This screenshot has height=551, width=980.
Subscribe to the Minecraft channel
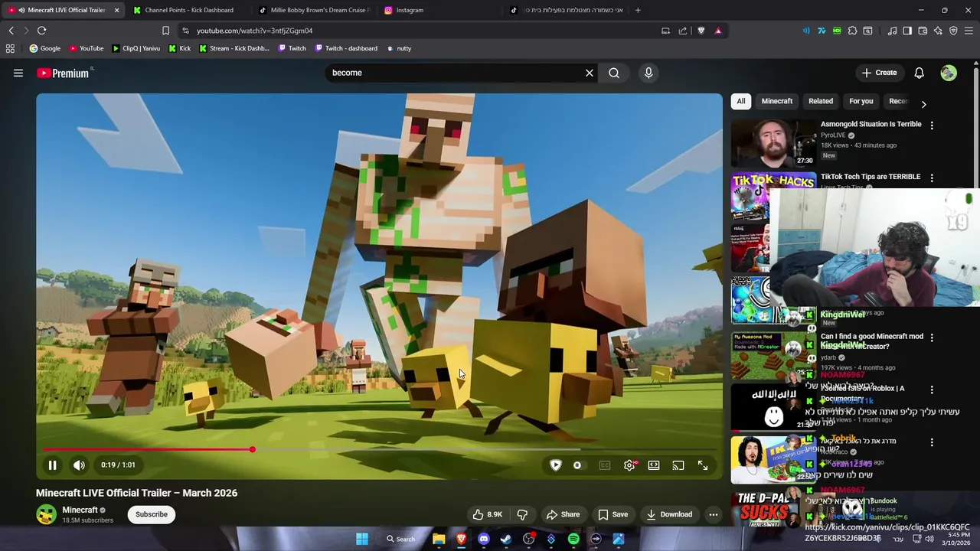tap(152, 514)
